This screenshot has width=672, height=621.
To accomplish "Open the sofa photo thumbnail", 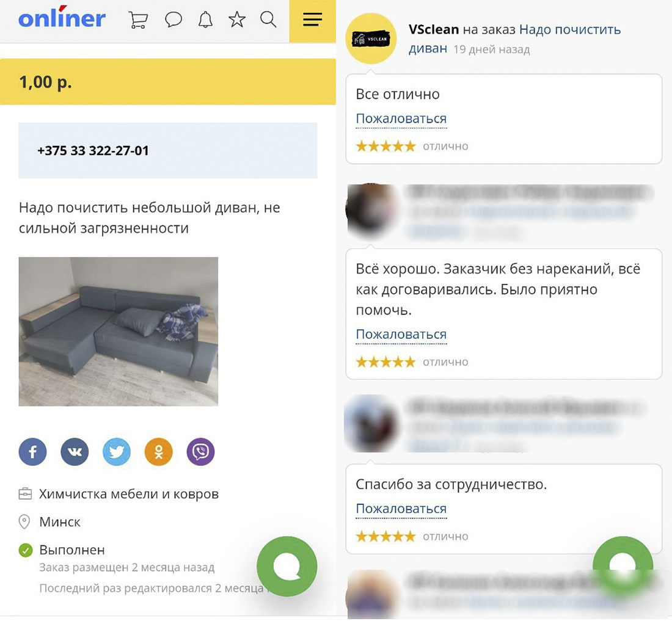I will point(119,332).
